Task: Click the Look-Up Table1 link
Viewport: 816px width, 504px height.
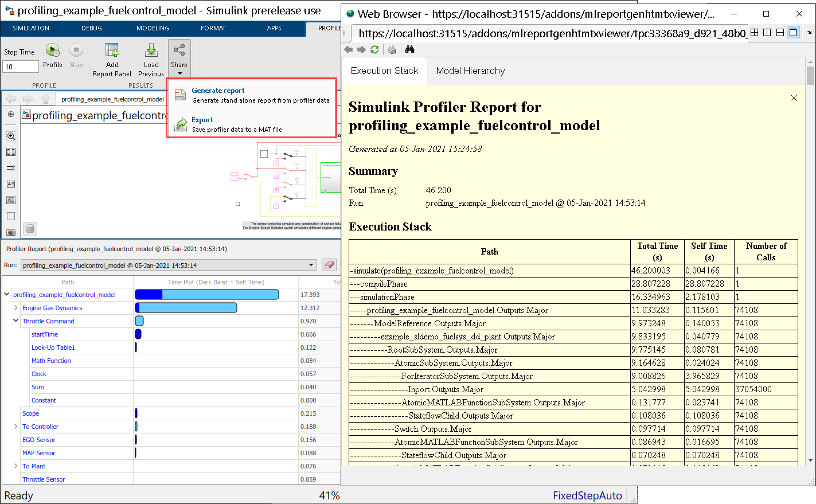Action: click(53, 347)
